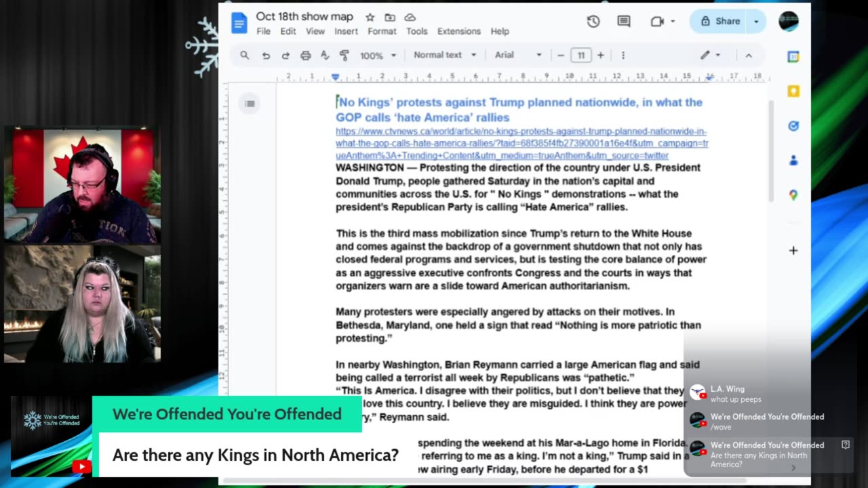The height and width of the screenshot is (488, 868).
Task: Open the Normal text style dropdown
Action: pos(445,55)
